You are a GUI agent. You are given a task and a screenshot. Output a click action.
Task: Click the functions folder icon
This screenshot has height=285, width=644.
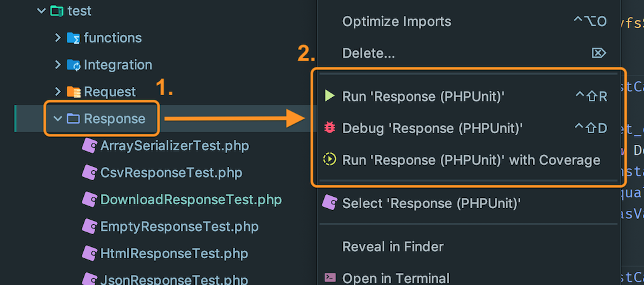point(73,38)
